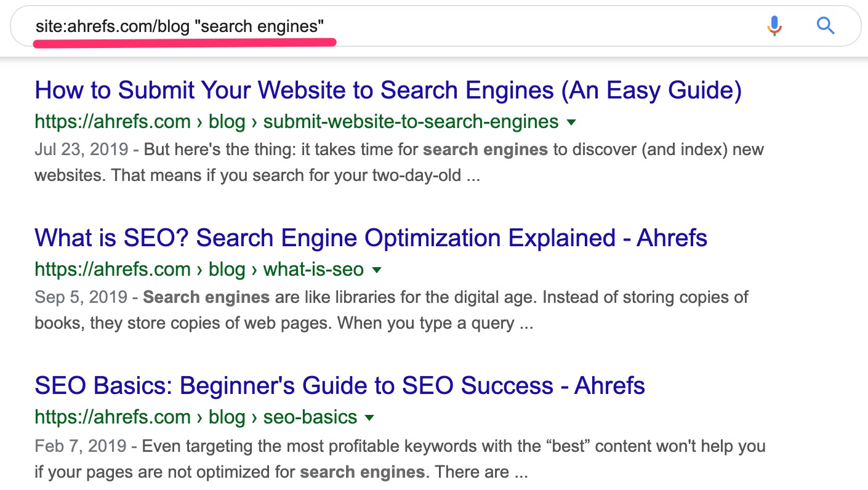Screen dimensions: 868x490
Task: Open "How to Submit Your Website to Search Engines" result
Action: pyautogui.click(x=388, y=90)
